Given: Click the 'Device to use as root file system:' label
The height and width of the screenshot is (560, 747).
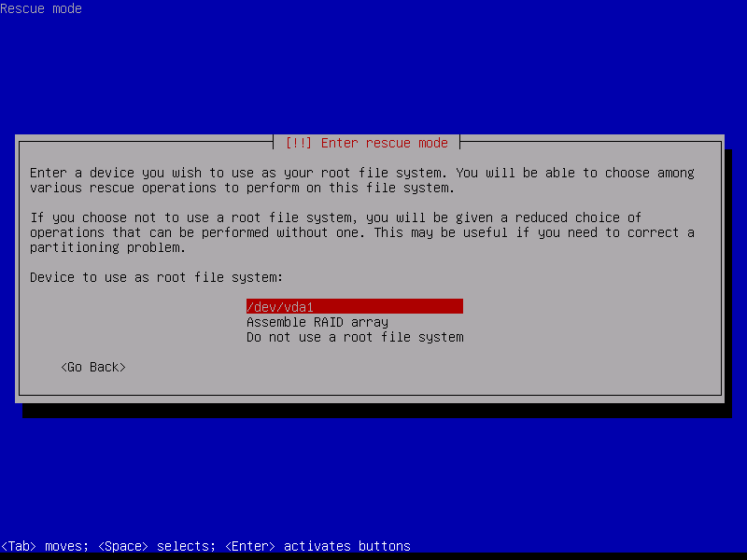Looking at the screenshot, I should pos(156,277).
